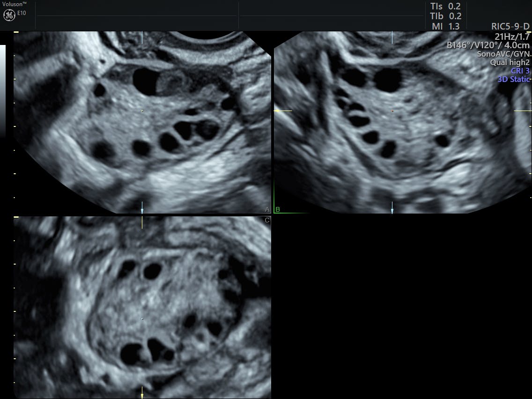
Task: Click the GE logo icon
Action: 9,15
